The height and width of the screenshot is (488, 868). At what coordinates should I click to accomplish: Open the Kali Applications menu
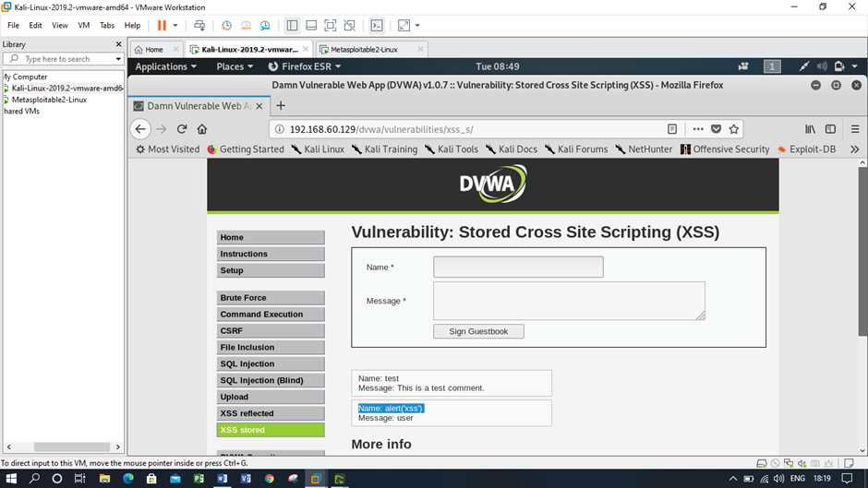coord(165,66)
